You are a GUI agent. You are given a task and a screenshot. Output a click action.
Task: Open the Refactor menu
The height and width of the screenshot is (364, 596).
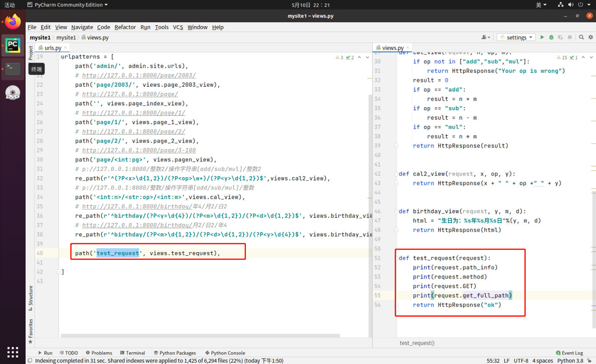point(125,27)
